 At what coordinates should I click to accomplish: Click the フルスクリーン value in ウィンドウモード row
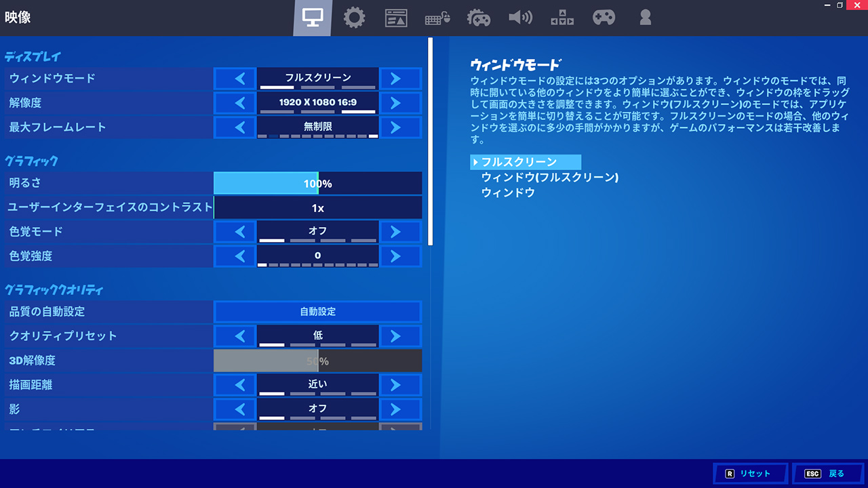pos(318,77)
